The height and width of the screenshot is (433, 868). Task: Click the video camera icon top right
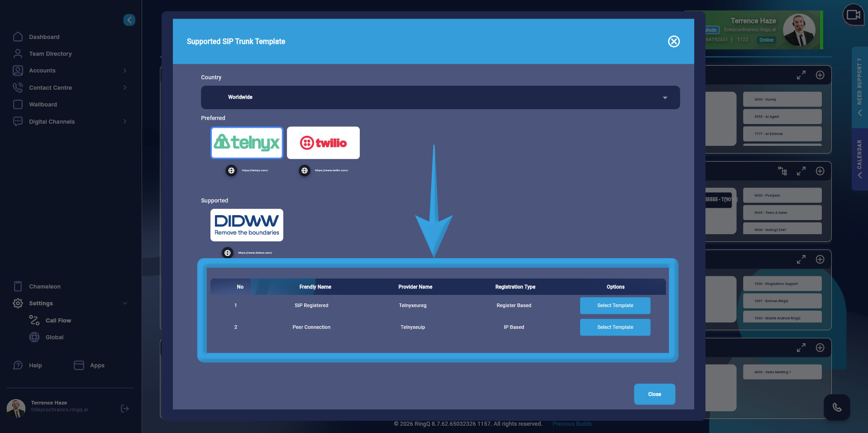(x=853, y=15)
